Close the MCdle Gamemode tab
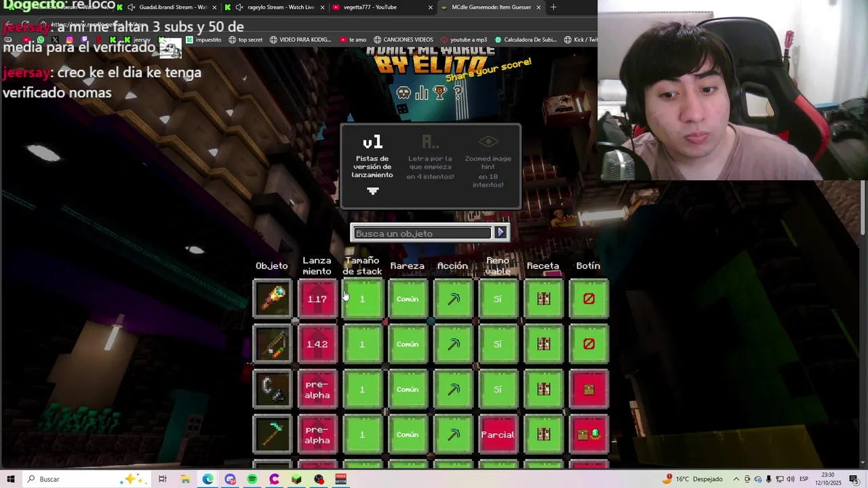This screenshot has width=868, height=488. point(538,7)
